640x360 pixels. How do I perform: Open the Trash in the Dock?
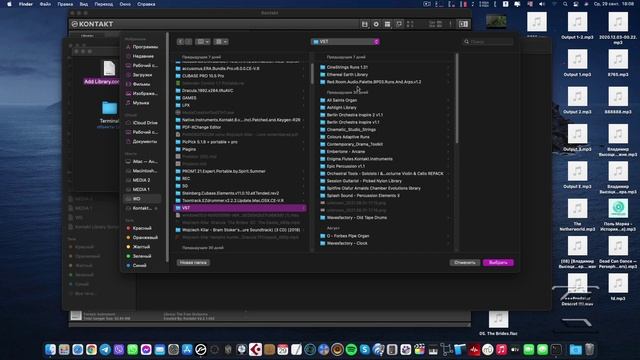pyautogui.click(x=589, y=350)
